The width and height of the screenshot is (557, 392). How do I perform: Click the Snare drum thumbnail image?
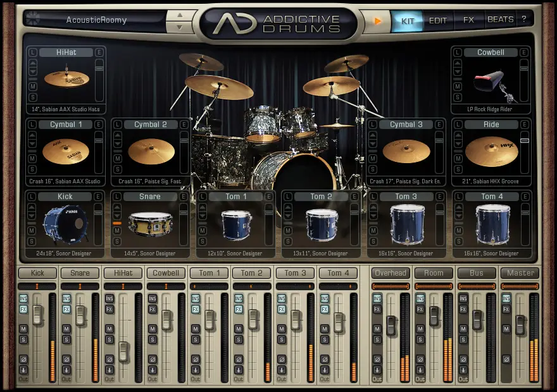coord(150,223)
